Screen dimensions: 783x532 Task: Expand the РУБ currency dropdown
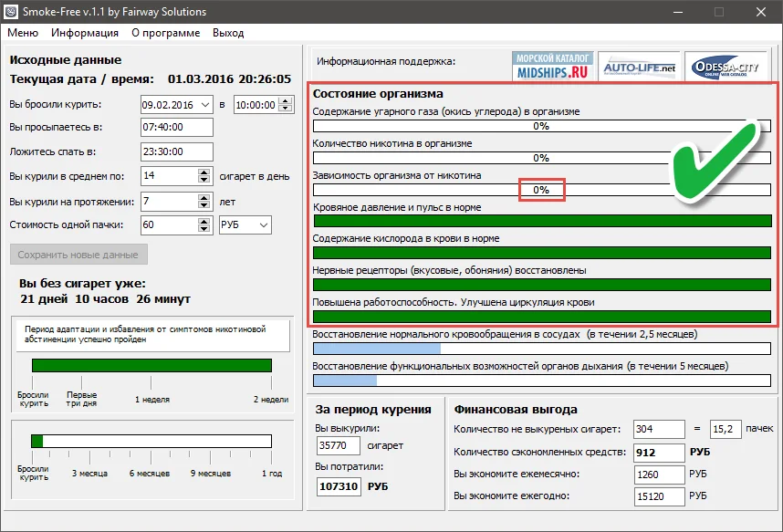[264, 224]
